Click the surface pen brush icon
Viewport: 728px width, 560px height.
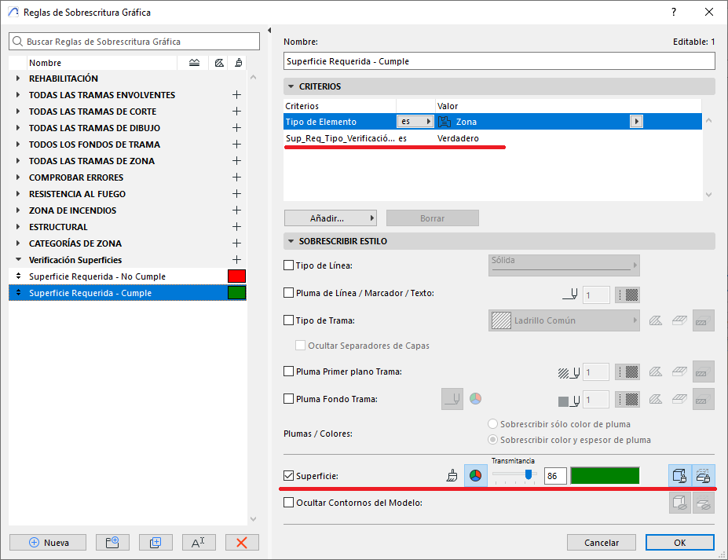click(x=452, y=475)
